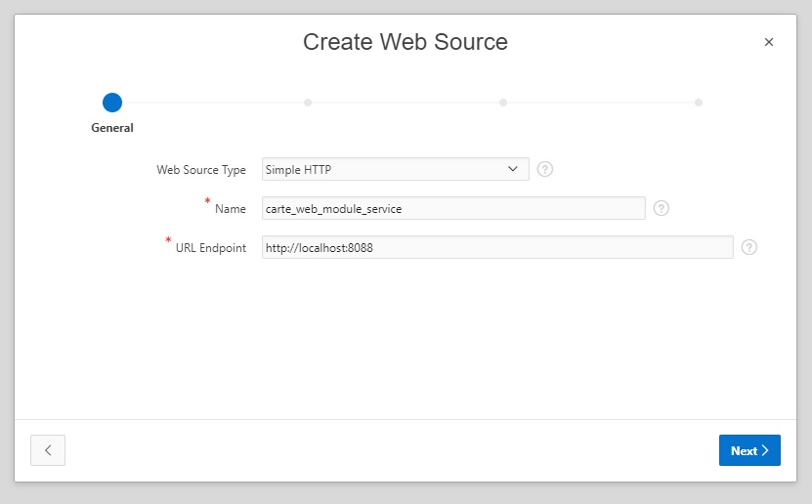This screenshot has width=812, height=504.
Task: Focus the Name input field
Action: [x=453, y=208]
